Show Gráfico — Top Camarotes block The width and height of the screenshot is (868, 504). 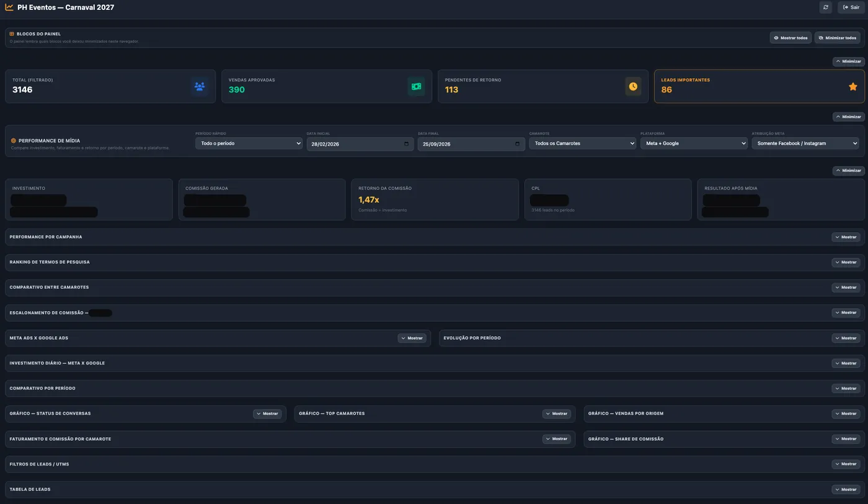(x=556, y=413)
